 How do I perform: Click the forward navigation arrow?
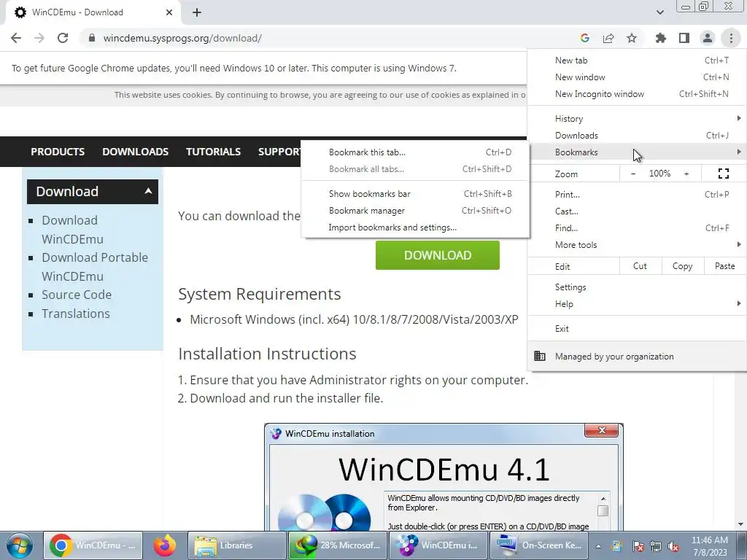[x=39, y=38]
